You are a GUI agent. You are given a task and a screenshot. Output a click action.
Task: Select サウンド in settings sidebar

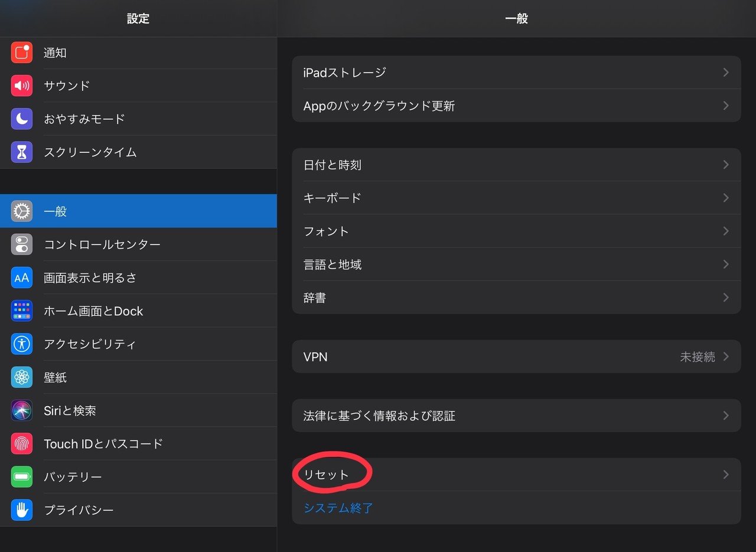138,86
